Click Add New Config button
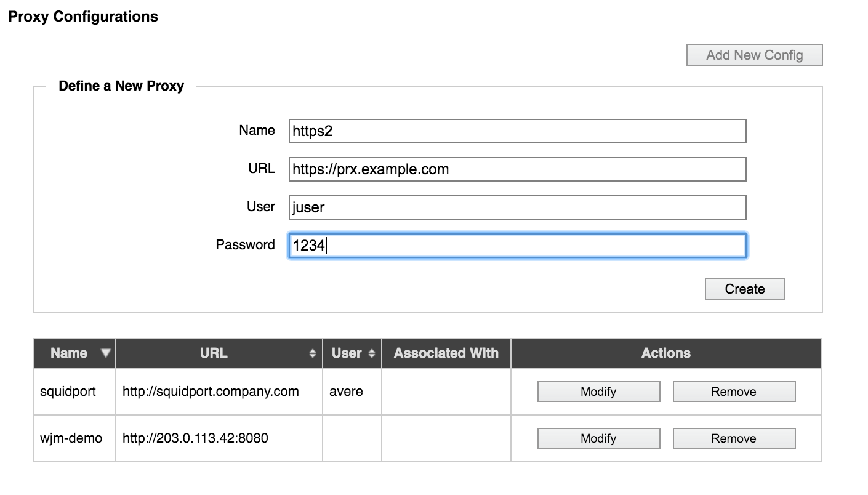The image size is (868, 495). pyautogui.click(x=755, y=55)
